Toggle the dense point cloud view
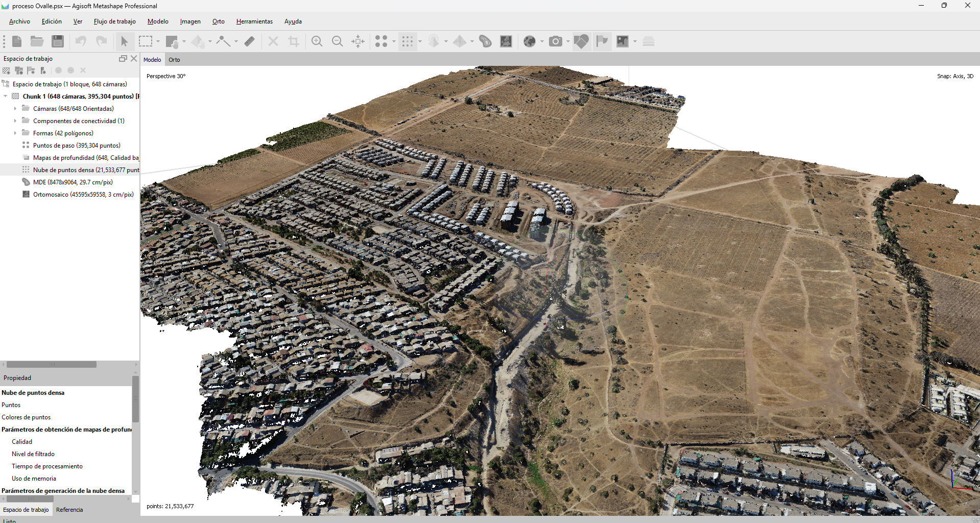980x523 pixels. click(x=407, y=41)
